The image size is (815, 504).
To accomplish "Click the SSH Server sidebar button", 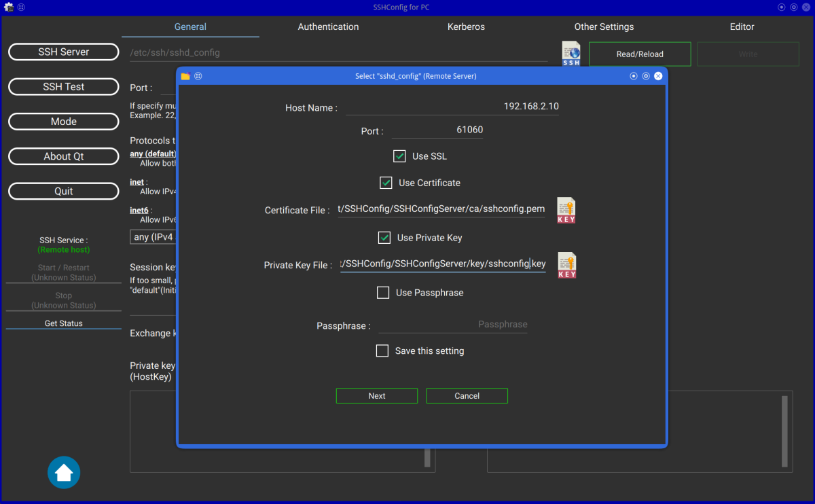I will (x=64, y=52).
